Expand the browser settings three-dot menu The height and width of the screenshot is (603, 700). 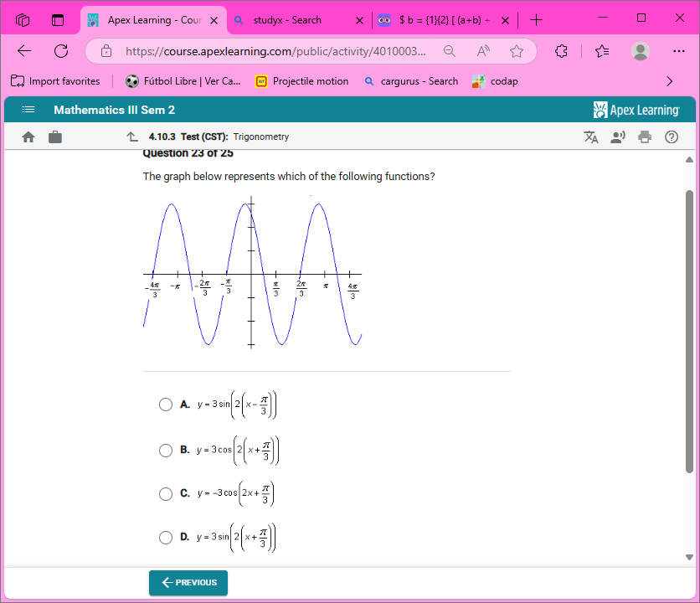tap(679, 51)
